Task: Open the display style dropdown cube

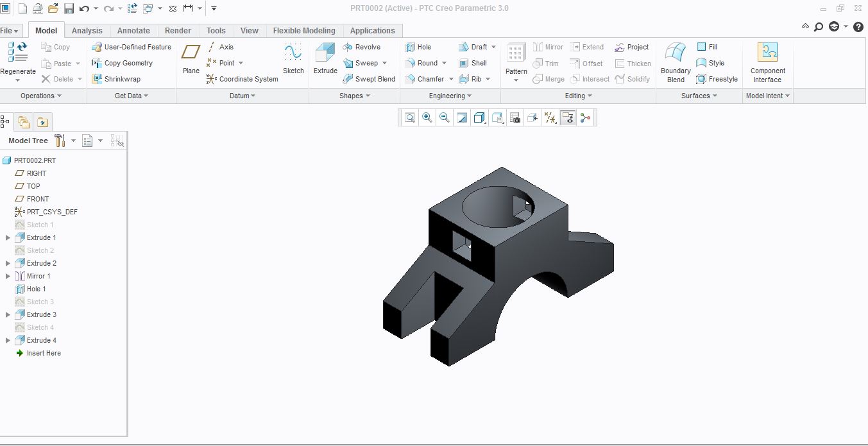Action: click(x=479, y=117)
